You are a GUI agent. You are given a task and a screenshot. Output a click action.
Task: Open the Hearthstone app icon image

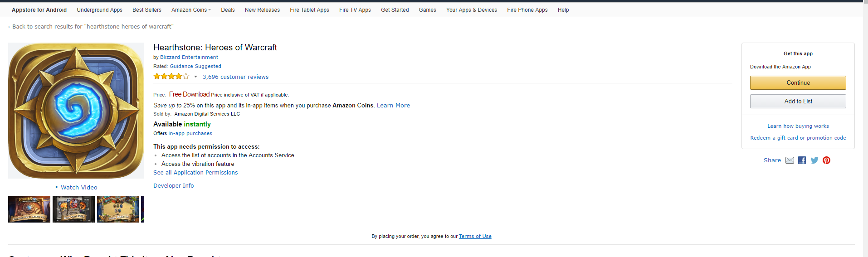point(76,111)
